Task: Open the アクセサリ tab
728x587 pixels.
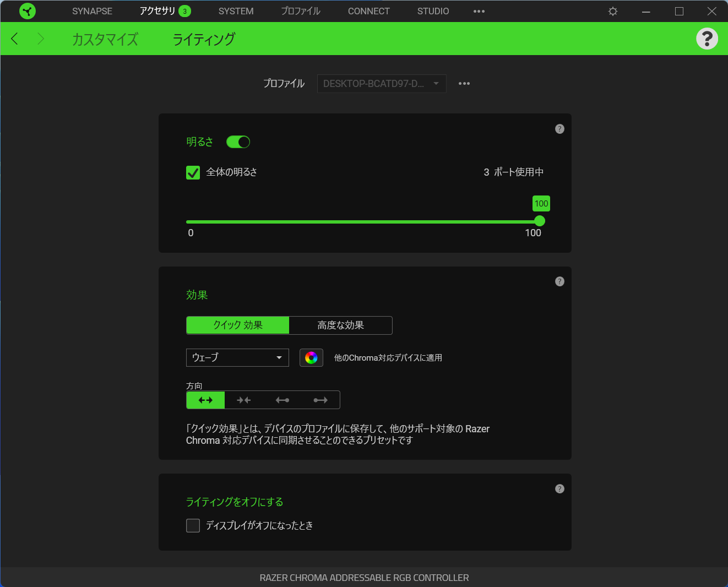Action: pyautogui.click(x=157, y=11)
